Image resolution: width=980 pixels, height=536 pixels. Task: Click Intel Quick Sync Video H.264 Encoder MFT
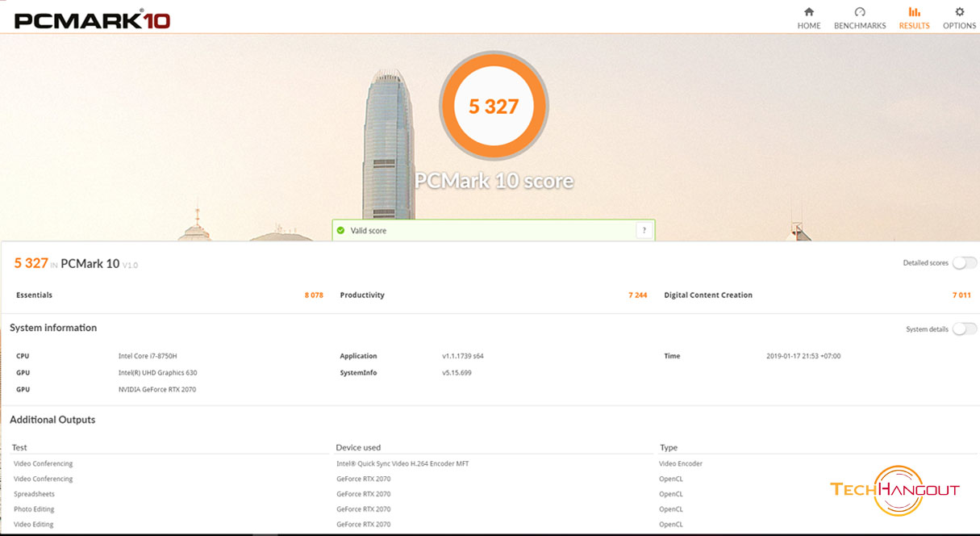pyautogui.click(x=402, y=464)
